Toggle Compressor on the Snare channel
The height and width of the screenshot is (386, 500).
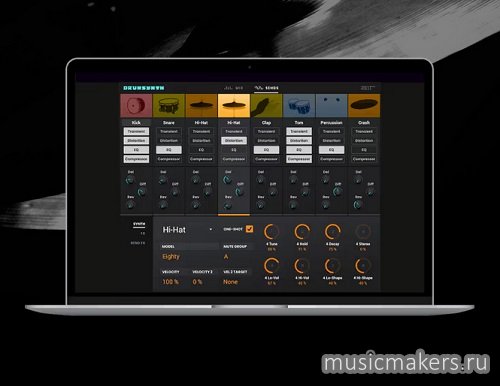pos(169,159)
